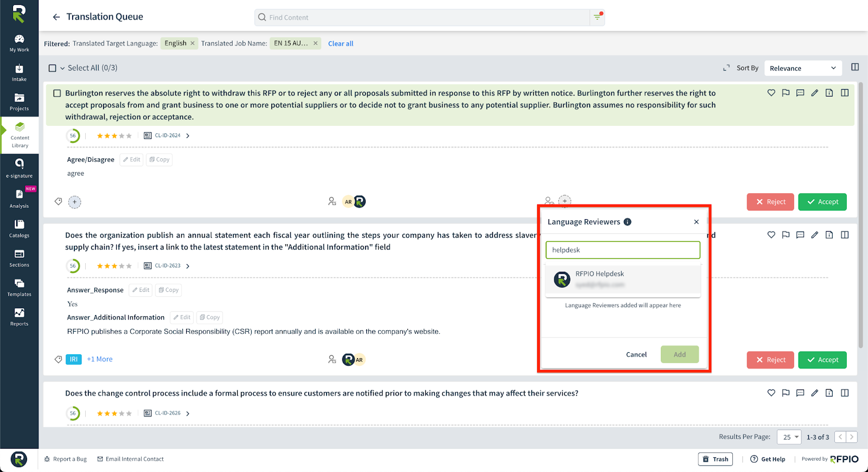This screenshot has height=472, width=868.
Task: Copy the Agree/Disagree answer
Action: [159, 160]
